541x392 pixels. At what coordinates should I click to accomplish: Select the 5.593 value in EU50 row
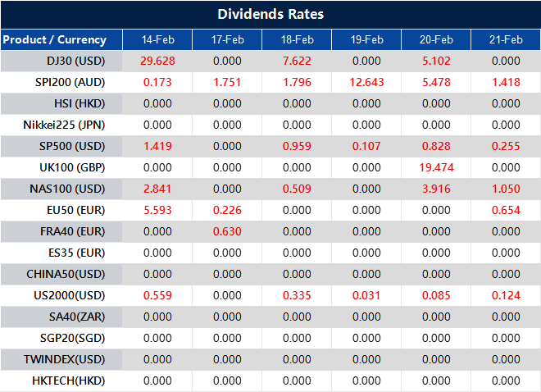pos(157,210)
